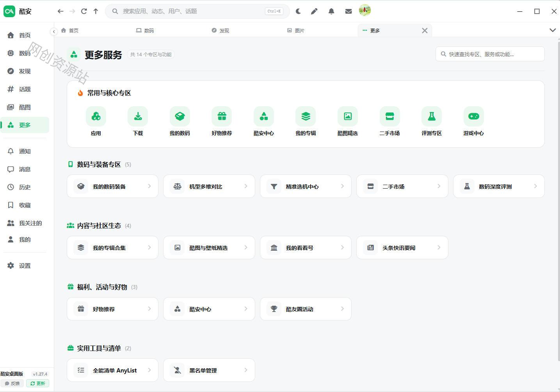This screenshot has height=392, width=560.
Task: Open 游戏中心 gamepad icon
Action: [x=473, y=116]
